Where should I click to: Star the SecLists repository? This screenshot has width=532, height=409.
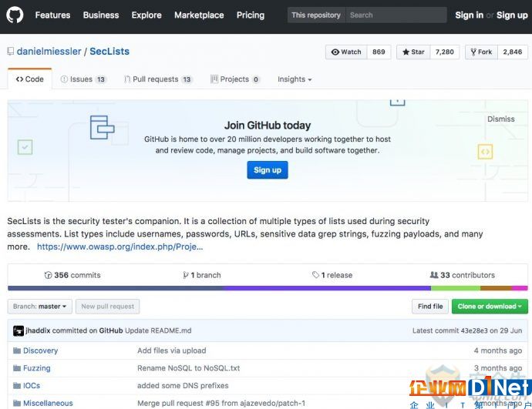point(413,52)
